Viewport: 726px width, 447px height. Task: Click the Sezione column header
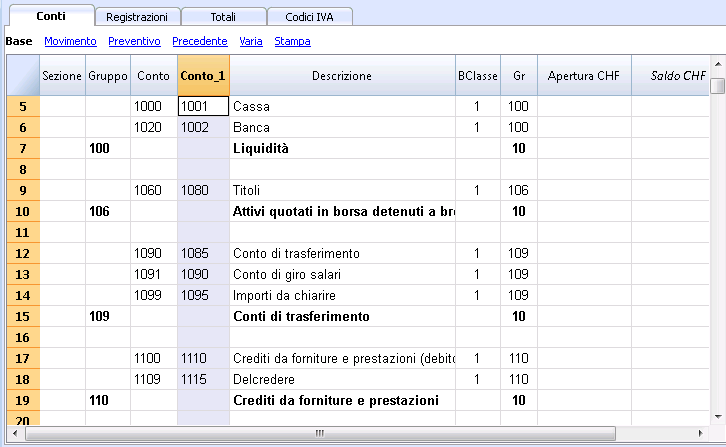pyautogui.click(x=62, y=76)
